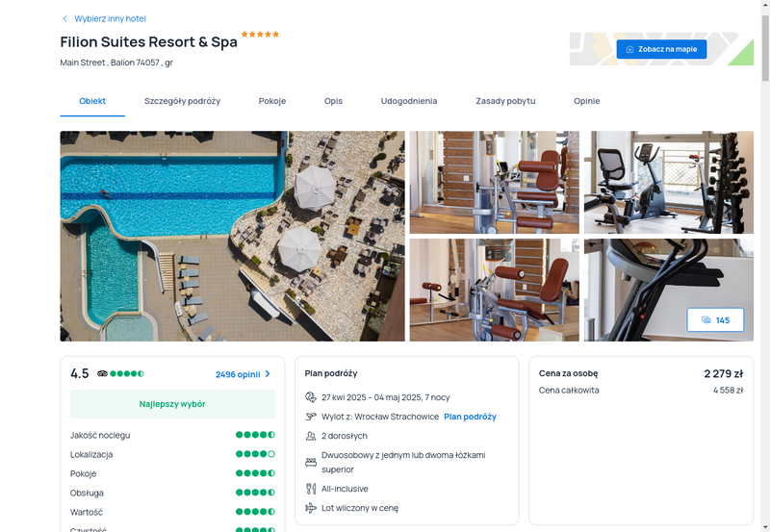Click the bed icon beside room type
Image resolution: width=770 pixels, height=532 pixels.
coord(310,462)
